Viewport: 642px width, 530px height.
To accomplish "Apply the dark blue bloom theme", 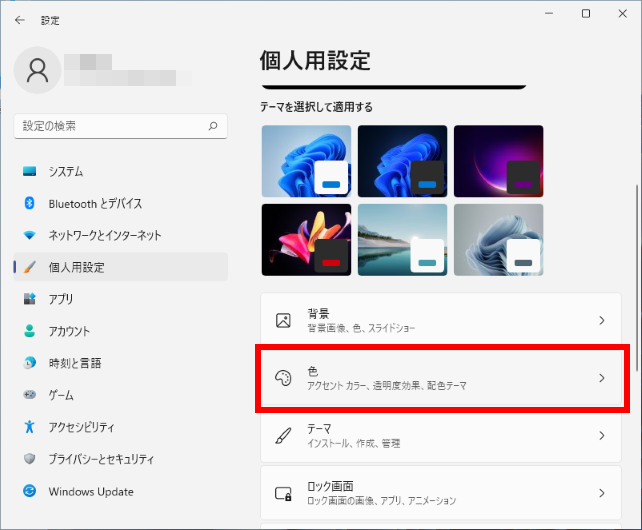I will point(402,161).
